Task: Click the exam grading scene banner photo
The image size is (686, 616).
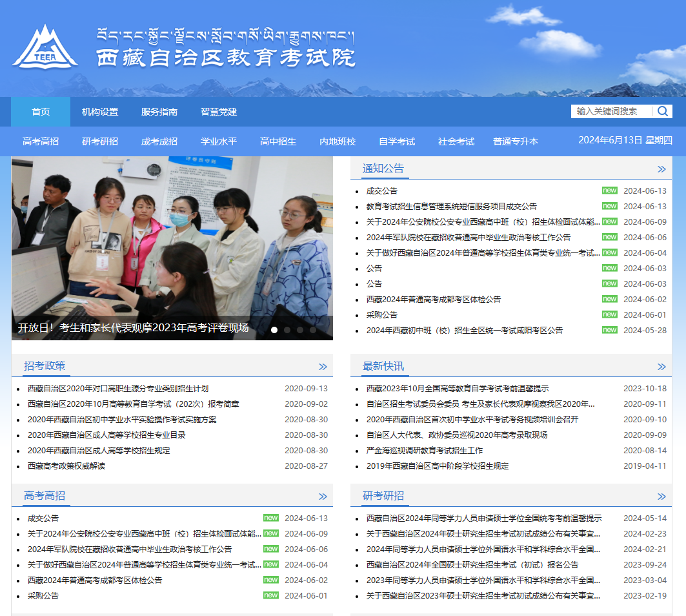Action: click(172, 239)
